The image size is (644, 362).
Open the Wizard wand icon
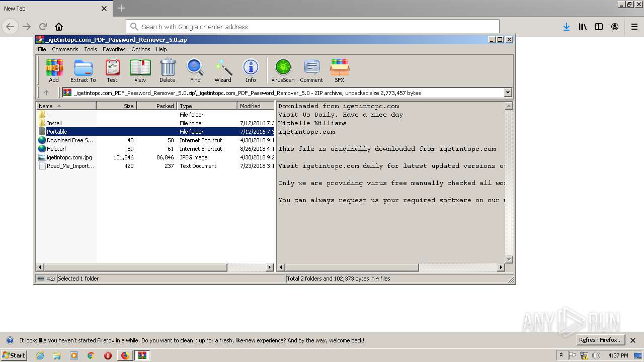point(223,71)
